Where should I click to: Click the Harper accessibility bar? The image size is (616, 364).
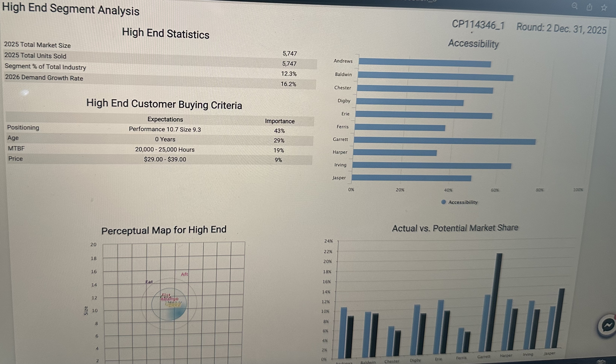(x=395, y=153)
